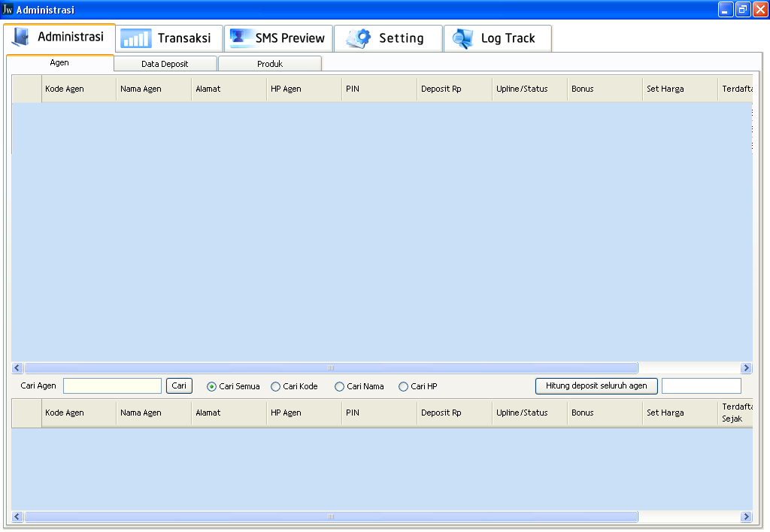Click the Administrasi tab book icon

click(x=20, y=38)
